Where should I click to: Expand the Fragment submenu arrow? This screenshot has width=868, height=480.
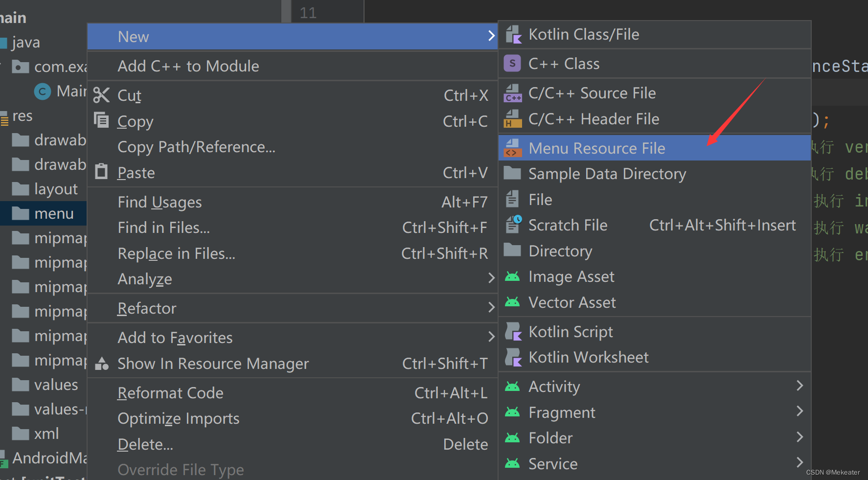tap(799, 411)
